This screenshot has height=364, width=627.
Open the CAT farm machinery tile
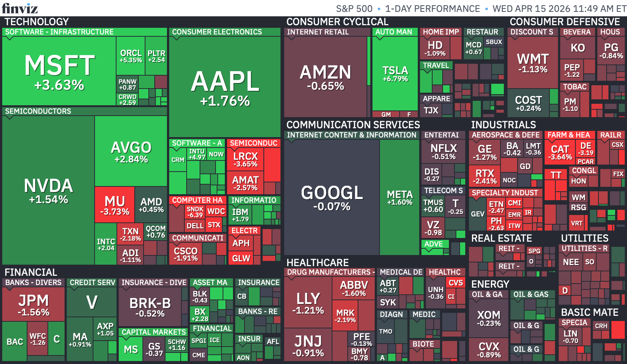point(560,152)
